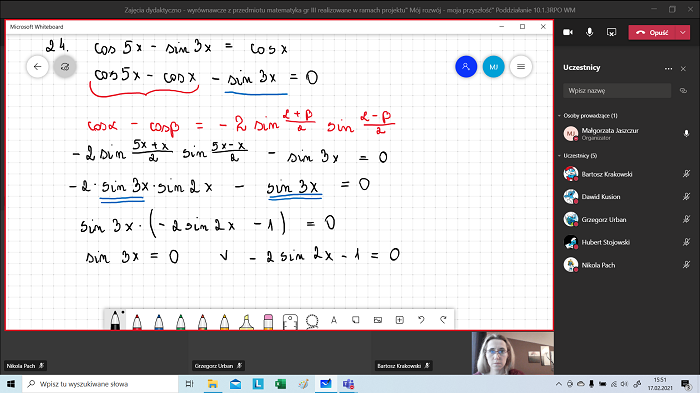This screenshot has width=700, height=393.
Task: Open more options in Uczestnicy panel
Action: click(668, 68)
